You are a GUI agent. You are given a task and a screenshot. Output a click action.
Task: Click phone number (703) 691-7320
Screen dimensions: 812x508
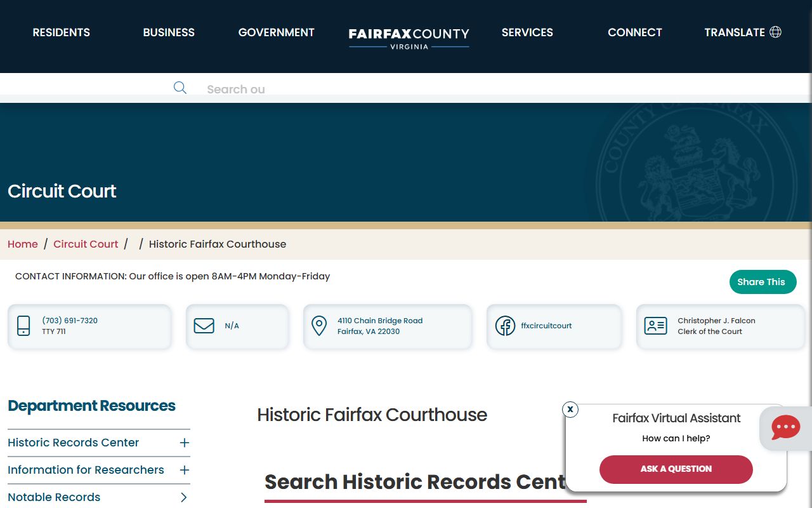70,321
